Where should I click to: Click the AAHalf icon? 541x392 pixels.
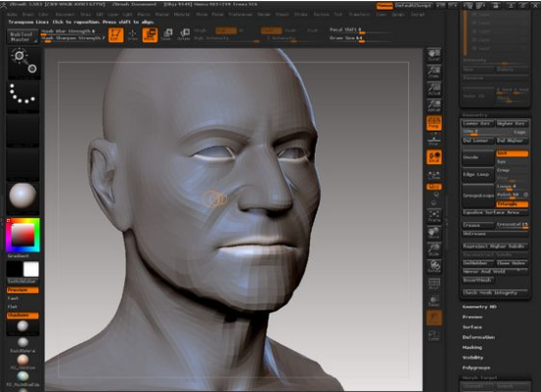coord(434,105)
